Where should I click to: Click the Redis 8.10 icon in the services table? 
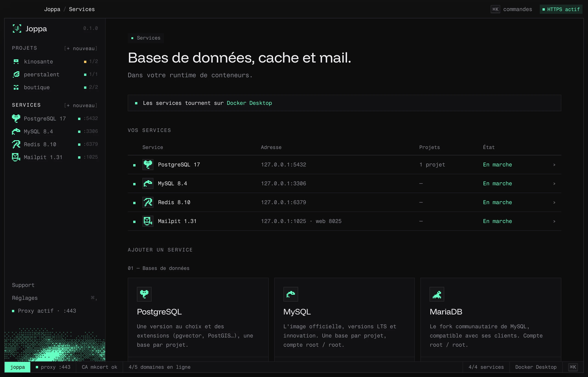148,202
